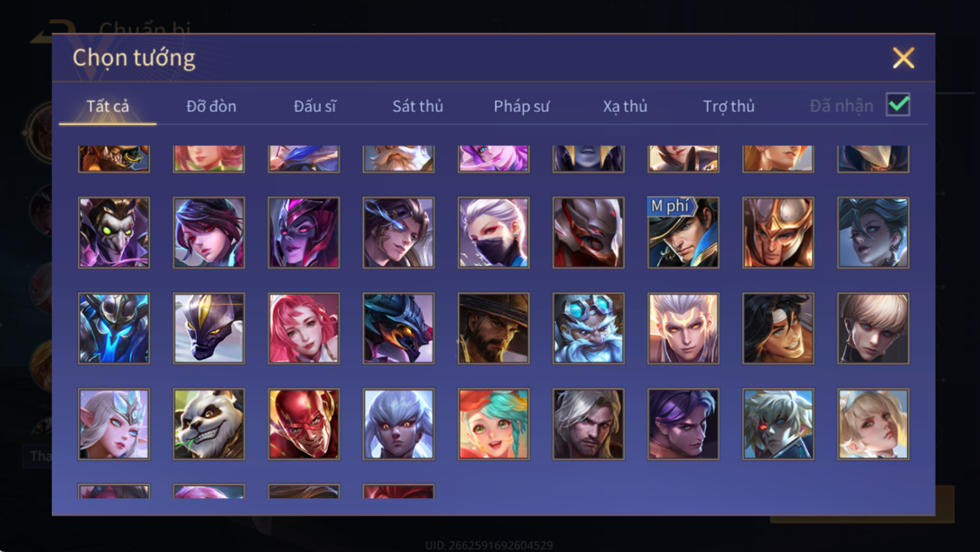Screen dimensions: 980x552
Task: Choose the red Flash hero portrait
Action: coord(304,424)
